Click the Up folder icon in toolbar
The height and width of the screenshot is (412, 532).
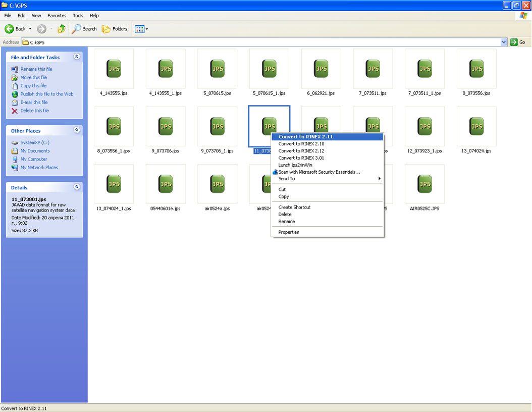coord(61,29)
